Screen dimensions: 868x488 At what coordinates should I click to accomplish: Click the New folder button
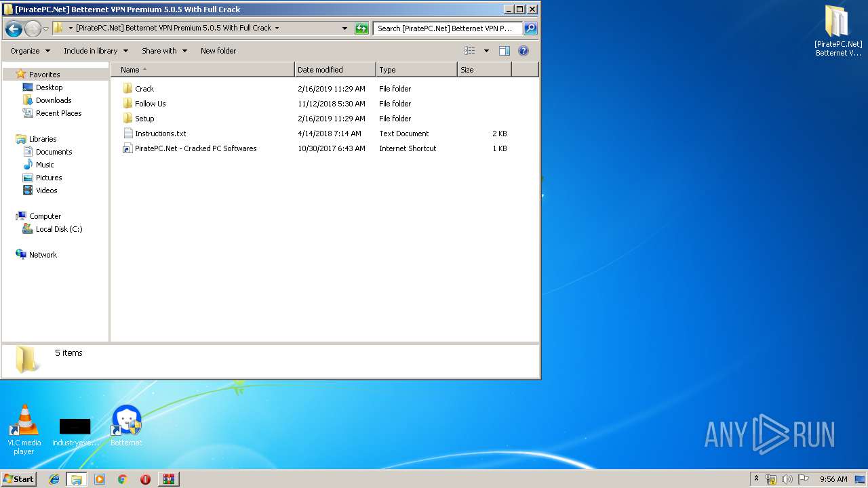(218, 51)
